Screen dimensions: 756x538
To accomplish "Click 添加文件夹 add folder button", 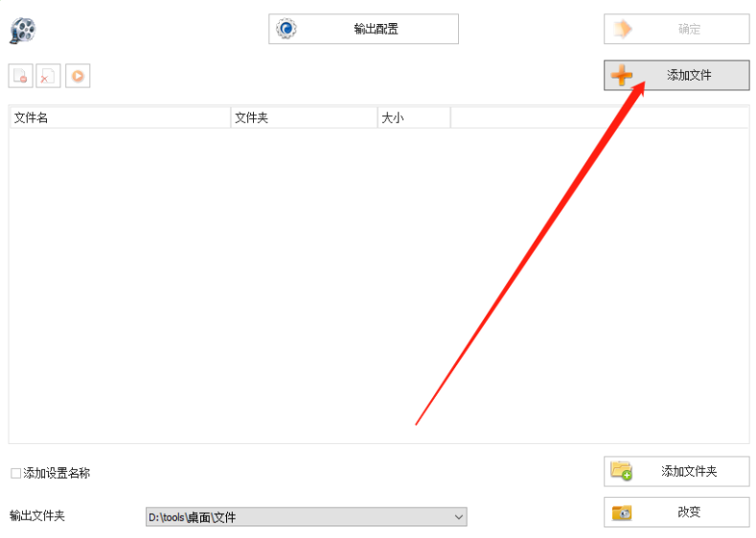I will [x=676, y=472].
